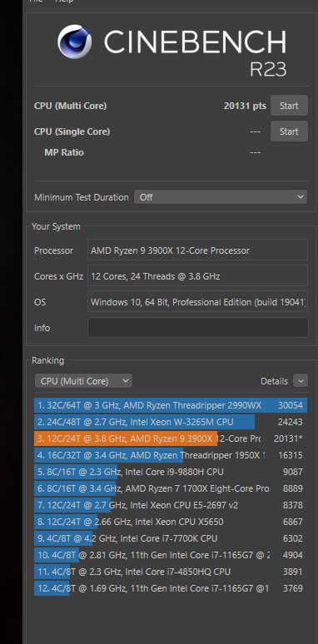The image size is (318, 644).
Task: Click the Info text field
Action: tap(197, 328)
